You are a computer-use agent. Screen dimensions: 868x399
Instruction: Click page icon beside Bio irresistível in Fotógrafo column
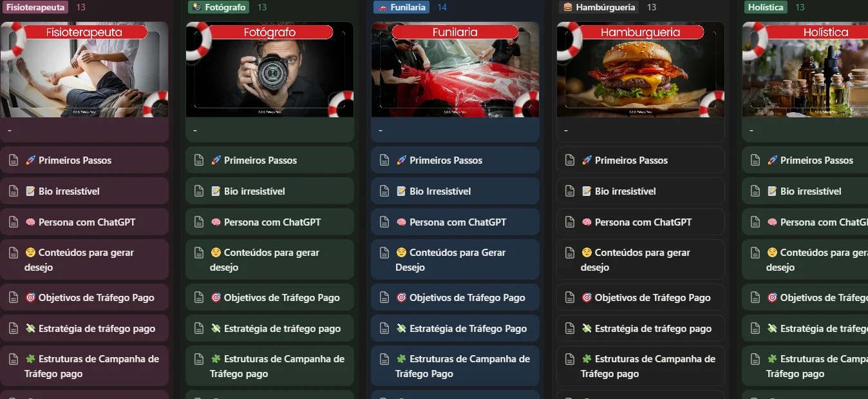(199, 191)
